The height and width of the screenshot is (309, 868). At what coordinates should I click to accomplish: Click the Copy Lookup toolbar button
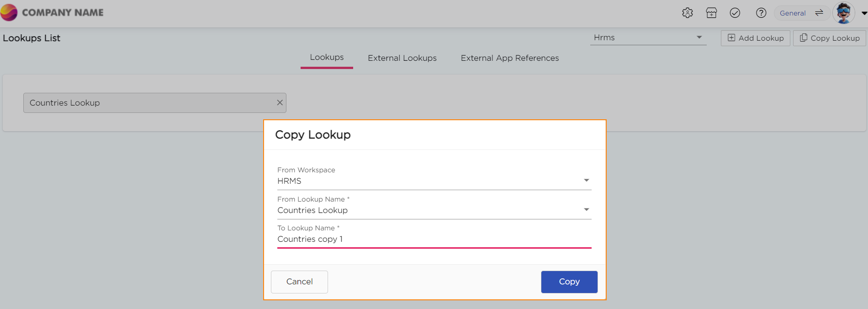[x=829, y=38]
